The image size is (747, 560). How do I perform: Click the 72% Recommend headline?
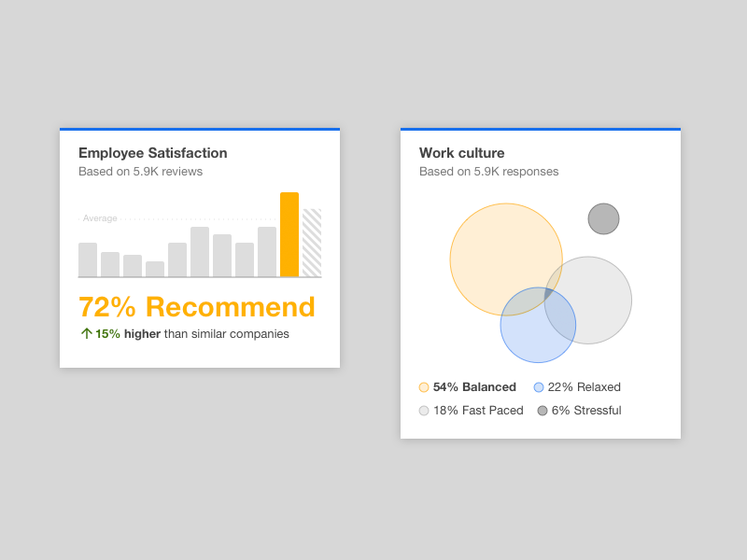click(197, 307)
